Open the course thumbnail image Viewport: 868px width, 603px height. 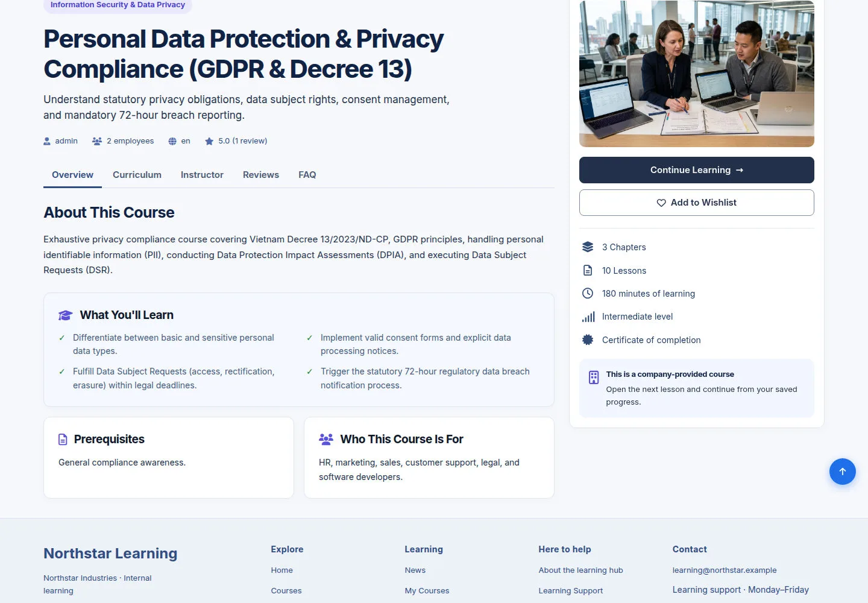[x=697, y=73]
